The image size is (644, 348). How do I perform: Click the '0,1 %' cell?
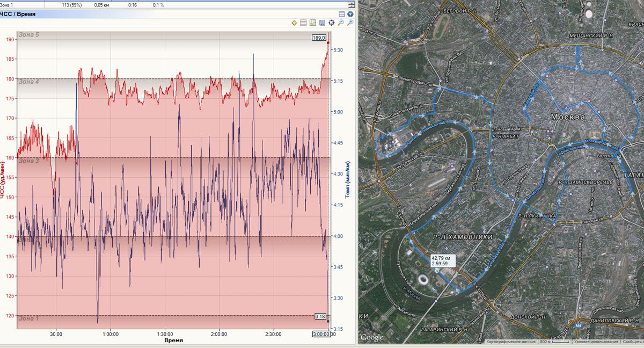coord(158,4)
